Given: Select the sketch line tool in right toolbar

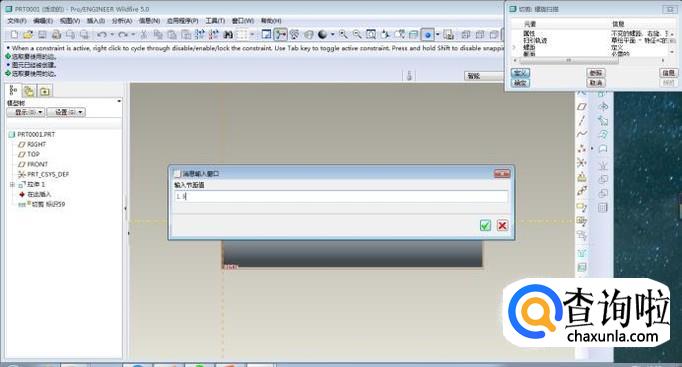Looking at the screenshot, I should 582,120.
